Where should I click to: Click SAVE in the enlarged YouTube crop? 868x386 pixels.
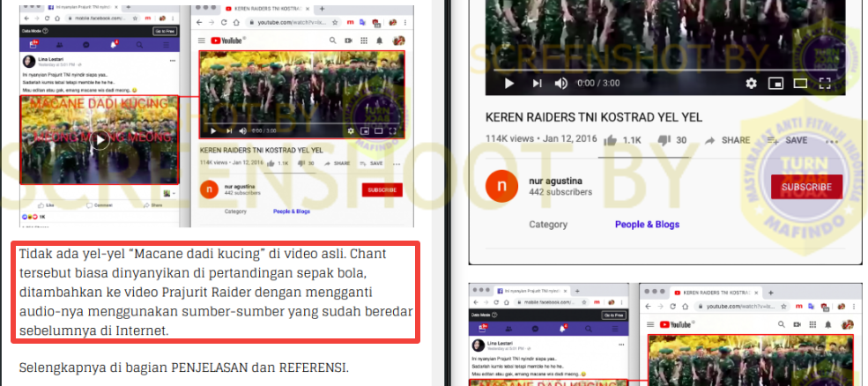(x=787, y=141)
